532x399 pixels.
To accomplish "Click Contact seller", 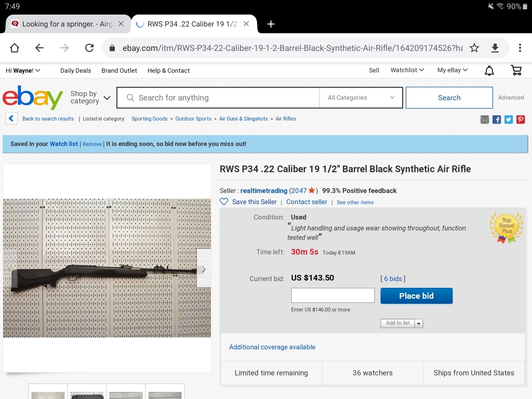I will (x=307, y=202).
